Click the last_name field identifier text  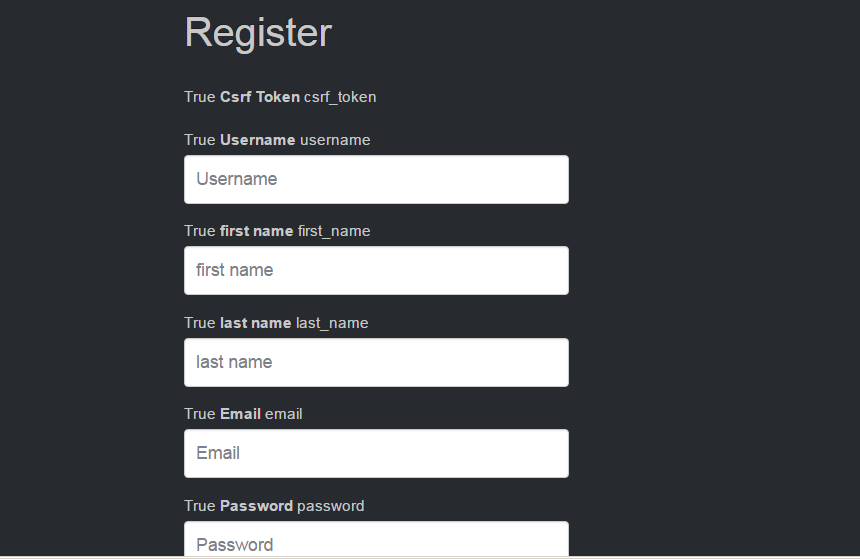pyautogui.click(x=332, y=323)
